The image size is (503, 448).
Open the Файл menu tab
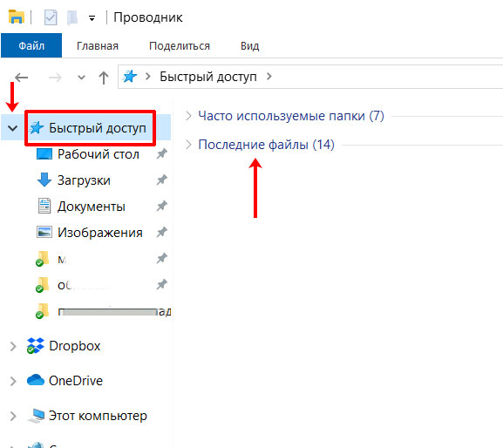click(31, 45)
